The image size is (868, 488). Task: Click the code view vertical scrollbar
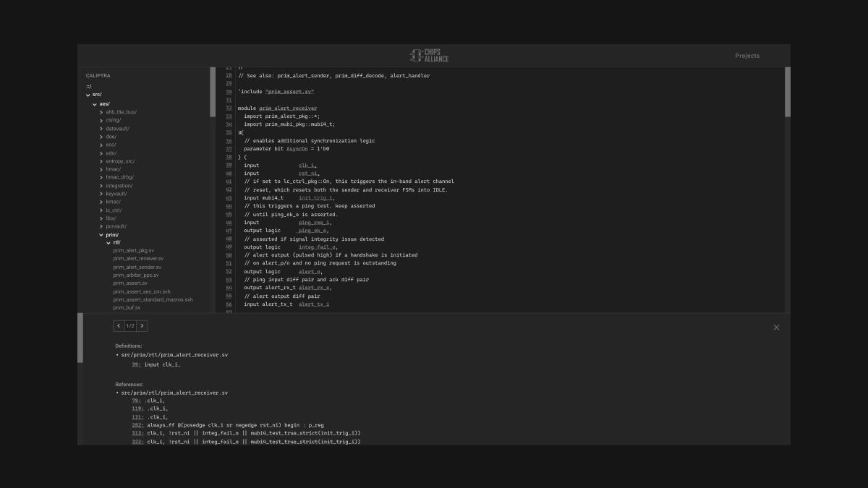point(787,93)
